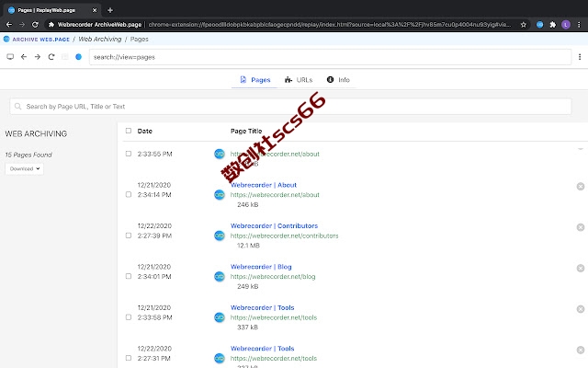This screenshot has height=368, width=588.
Task: Open the Download dropdown
Action: click(x=25, y=168)
